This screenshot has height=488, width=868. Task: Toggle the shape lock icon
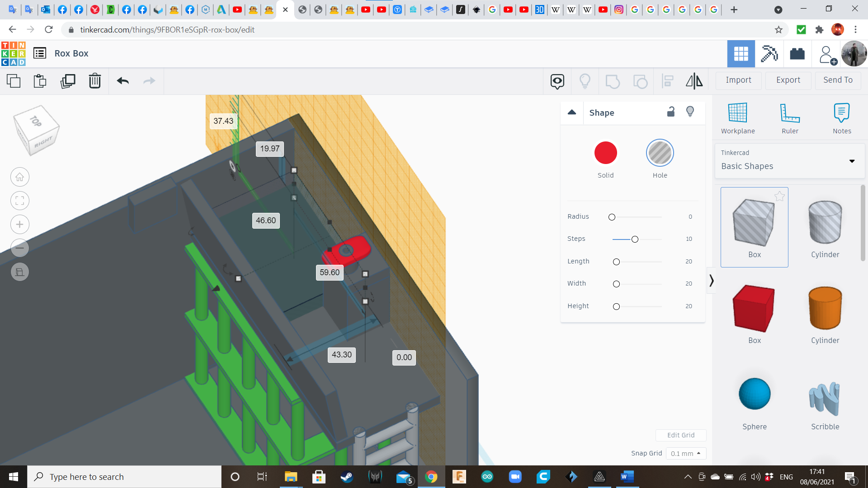tap(671, 112)
